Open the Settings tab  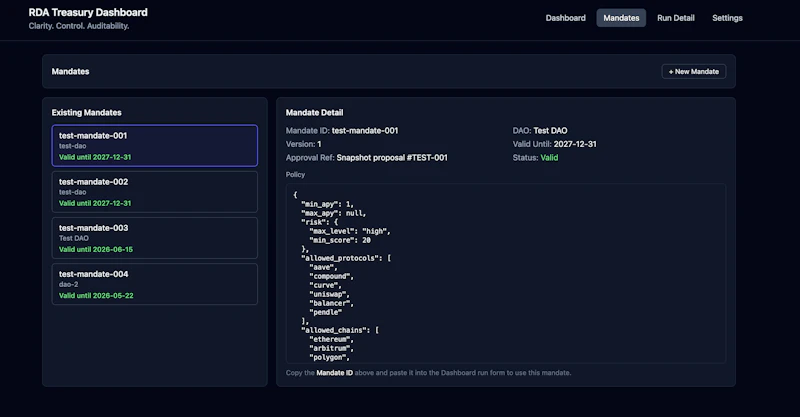click(x=727, y=18)
